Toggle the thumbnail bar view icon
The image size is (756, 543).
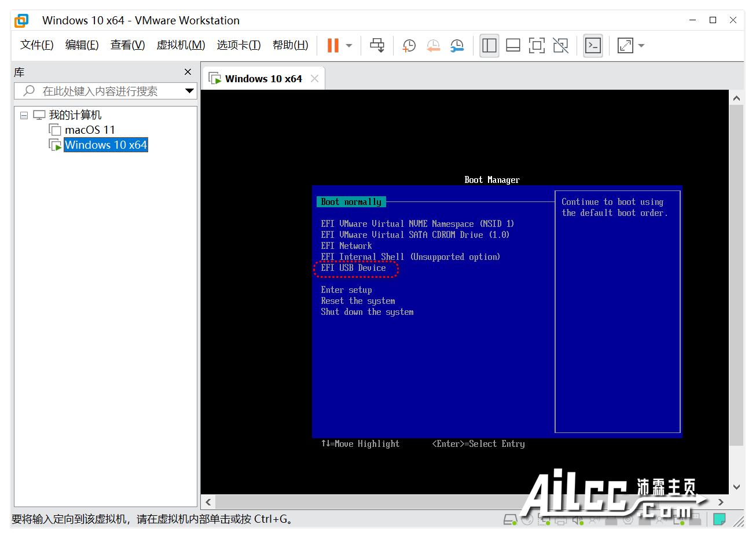[513, 46]
